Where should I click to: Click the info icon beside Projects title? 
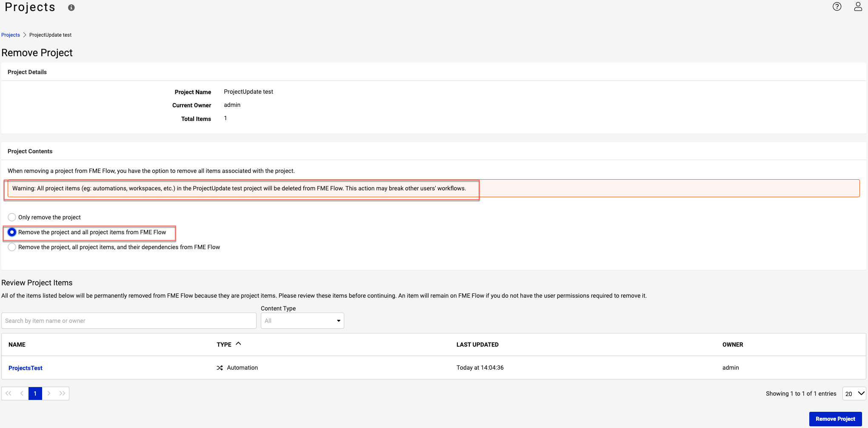71,7
